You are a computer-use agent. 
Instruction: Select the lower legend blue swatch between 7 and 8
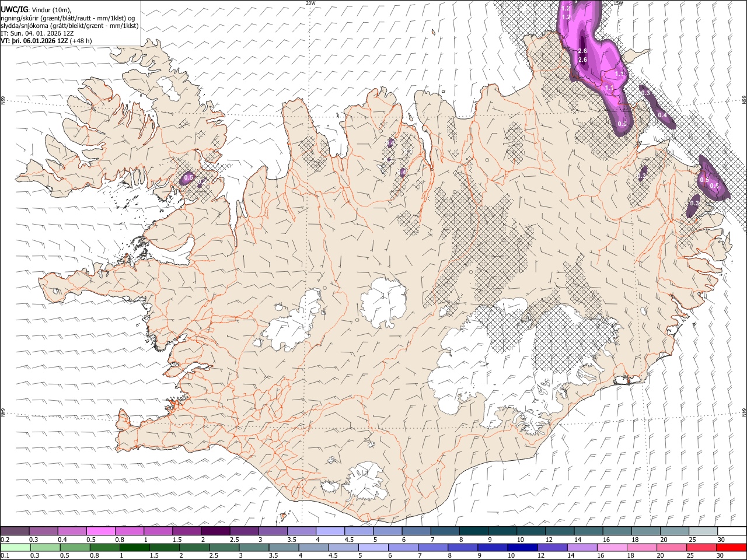(x=432, y=547)
